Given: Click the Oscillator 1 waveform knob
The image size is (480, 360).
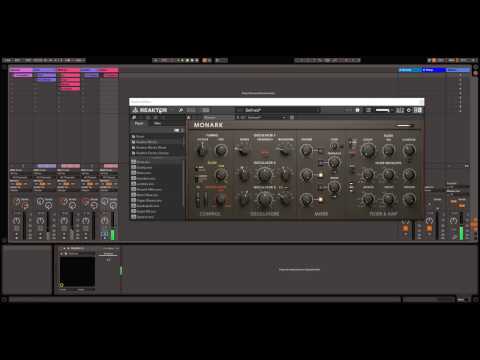Looking at the screenshot, I should point(284,150).
